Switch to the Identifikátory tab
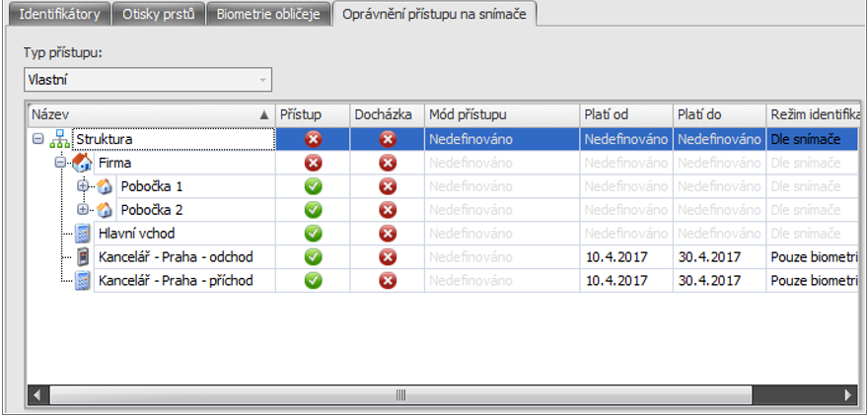 coord(59,15)
